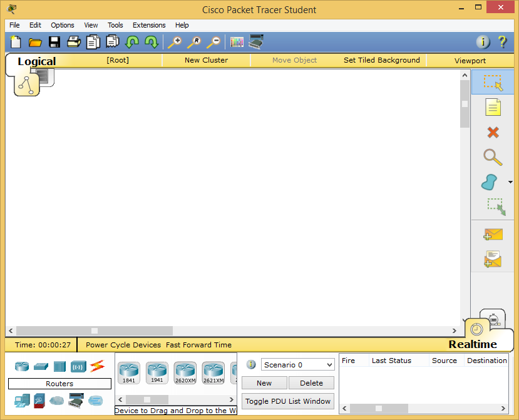Pick the Delete tool red X
Viewport: 519px width, 420px height.
click(x=493, y=133)
